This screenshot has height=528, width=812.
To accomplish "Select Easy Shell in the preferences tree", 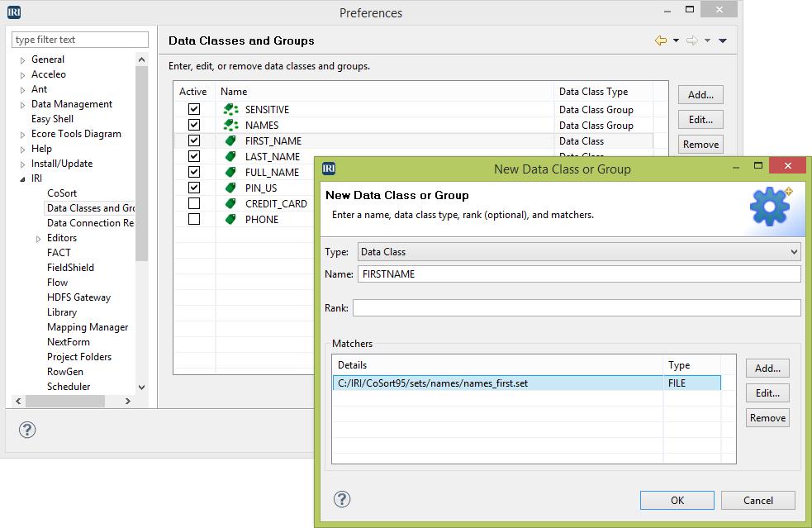I will point(52,119).
